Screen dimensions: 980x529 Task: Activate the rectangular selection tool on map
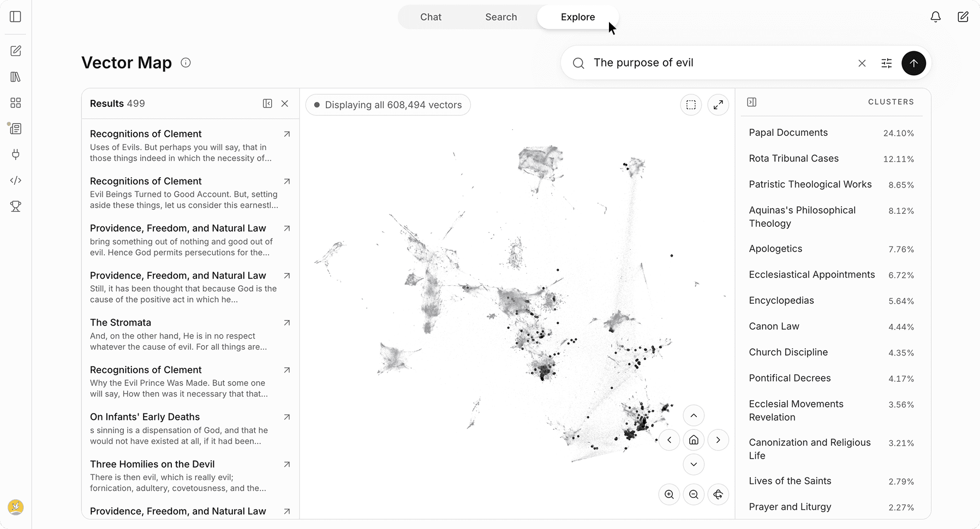pyautogui.click(x=691, y=105)
